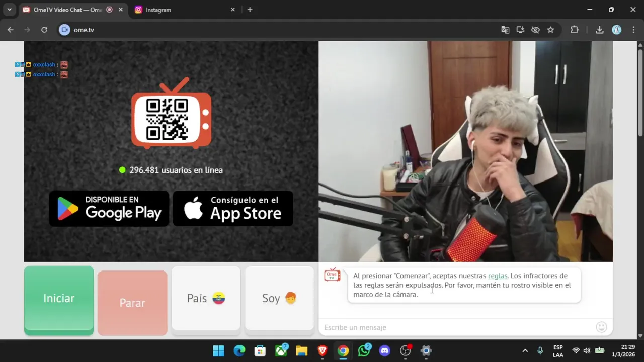Click the microphone tray icon
644x362 pixels.
click(x=540, y=351)
